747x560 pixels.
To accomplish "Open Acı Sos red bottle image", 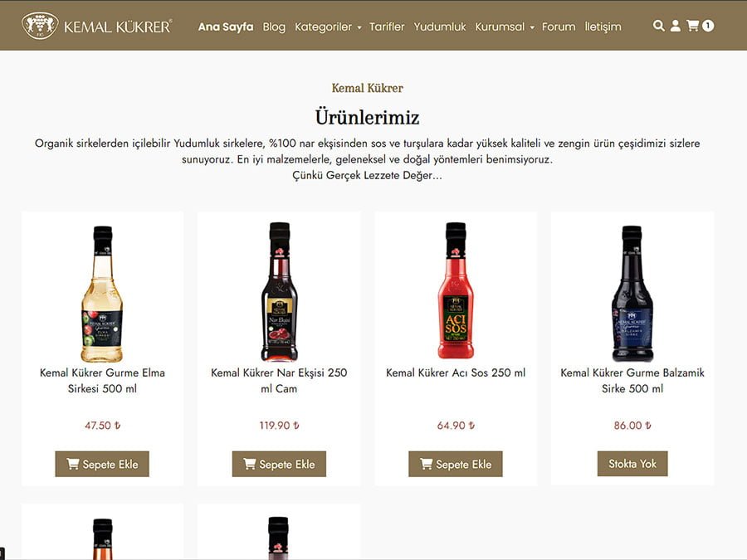I will tap(456, 290).
